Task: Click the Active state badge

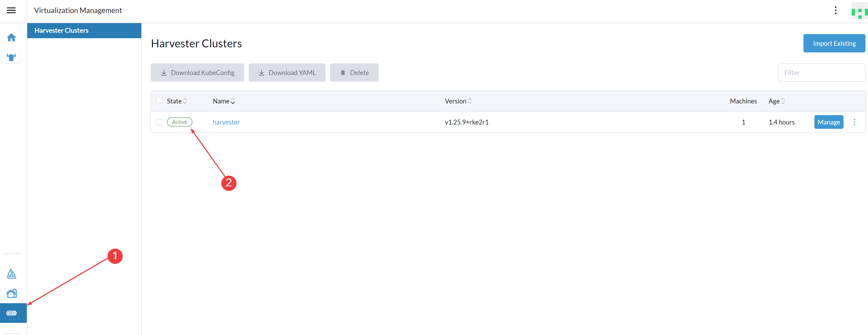Action: 180,122
